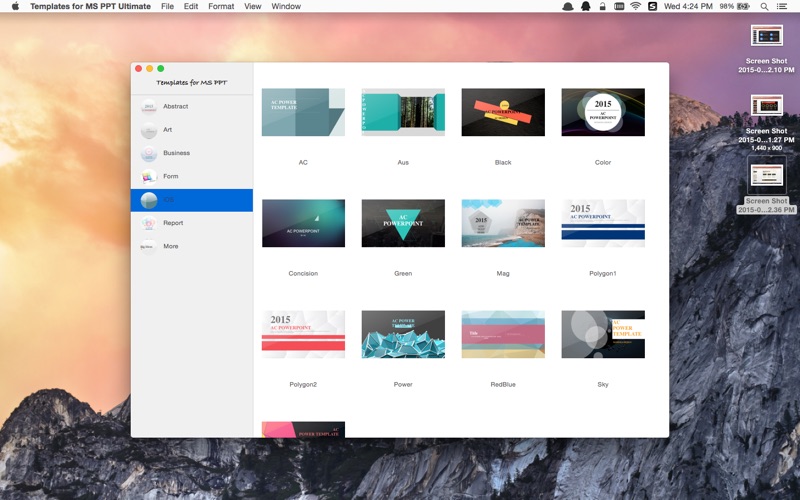Click the 'RedBlue' template name
The width and height of the screenshot is (800, 500).
point(503,385)
